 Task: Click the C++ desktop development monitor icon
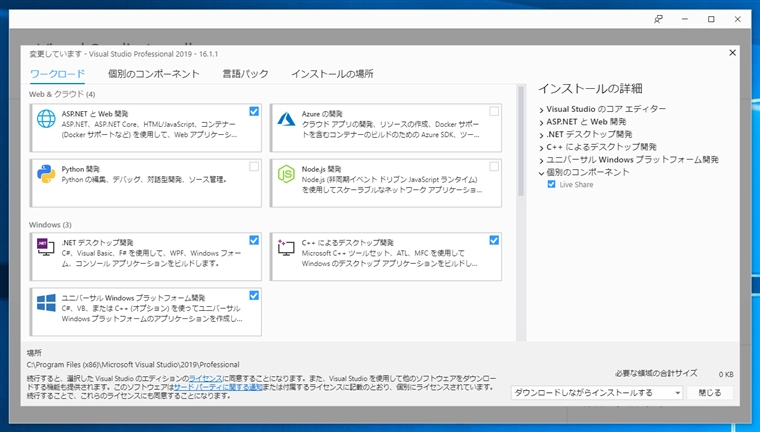pyautogui.click(x=286, y=247)
